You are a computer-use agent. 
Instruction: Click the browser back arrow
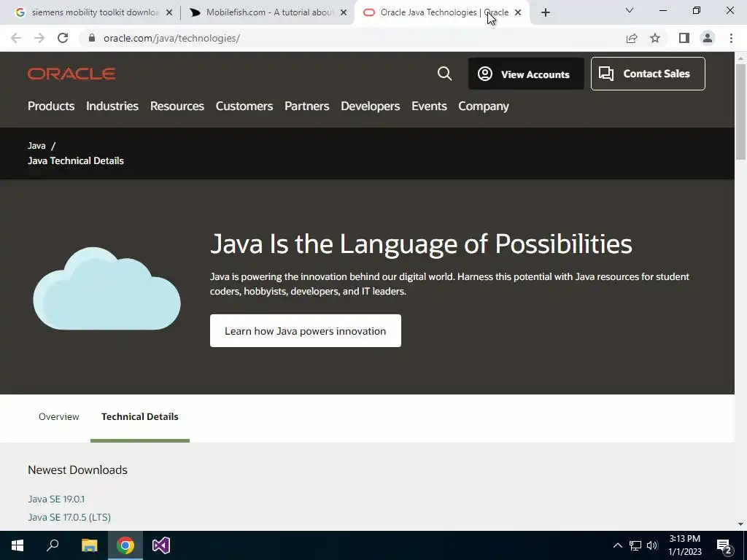[16, 38]
